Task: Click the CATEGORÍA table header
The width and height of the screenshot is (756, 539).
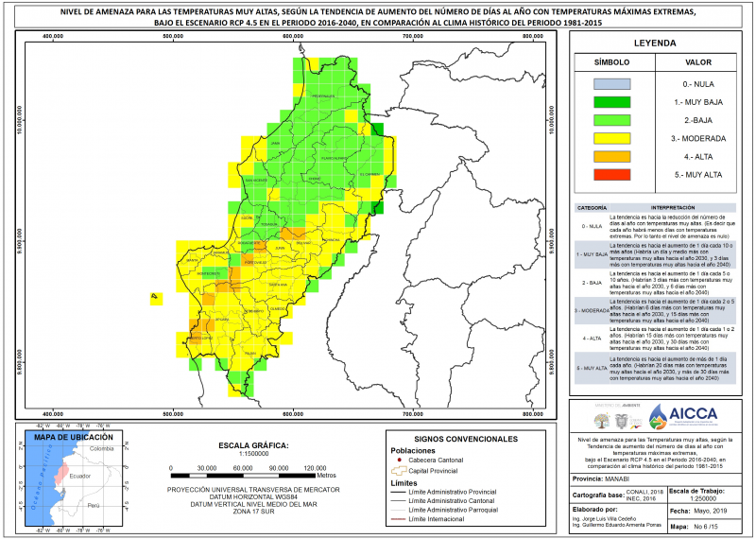Action: (x=592, y=208)
